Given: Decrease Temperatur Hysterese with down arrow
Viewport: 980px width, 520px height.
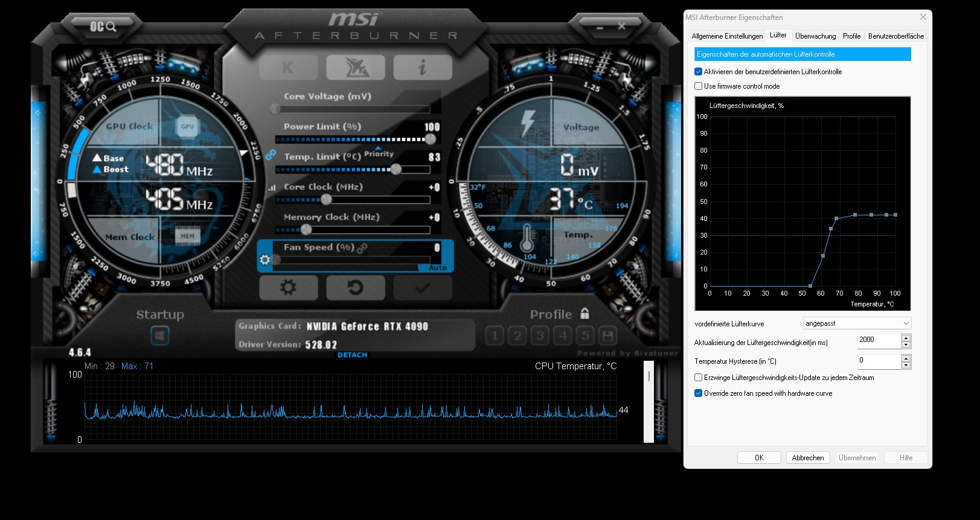Looking at the screenshot, I should point(906,366).
